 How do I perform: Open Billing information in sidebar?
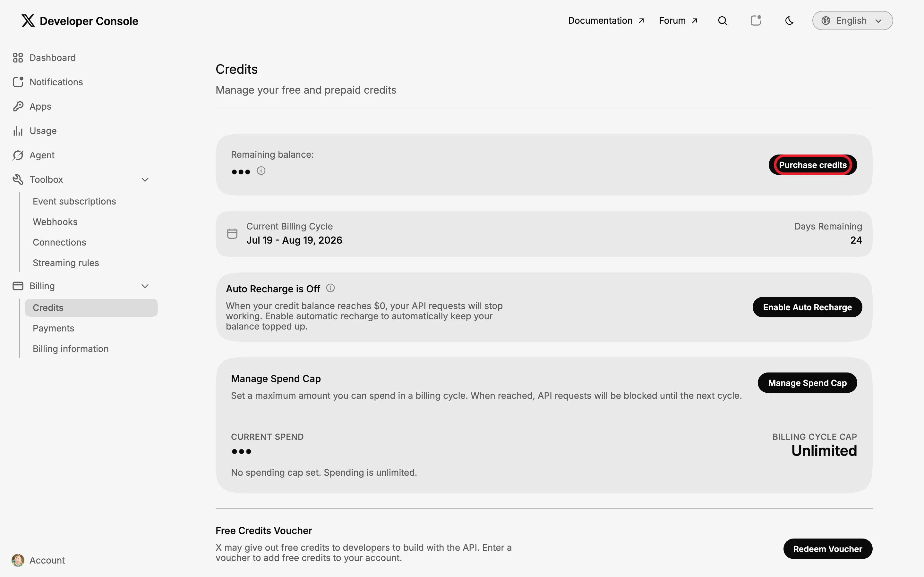[x=71, y=349]
